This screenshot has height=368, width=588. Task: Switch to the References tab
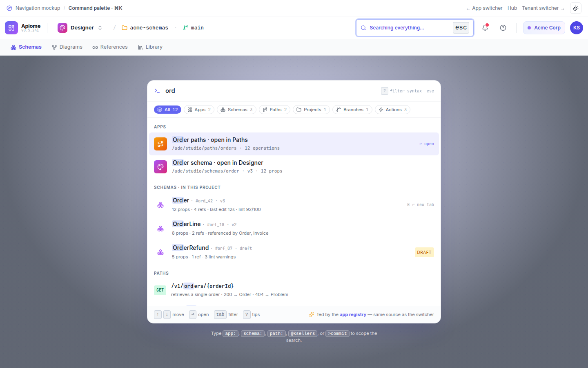pyautogui.click(x=110, y=47)
